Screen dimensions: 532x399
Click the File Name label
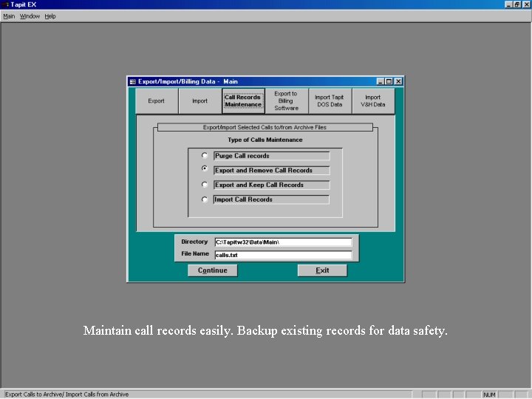point(195,253)
